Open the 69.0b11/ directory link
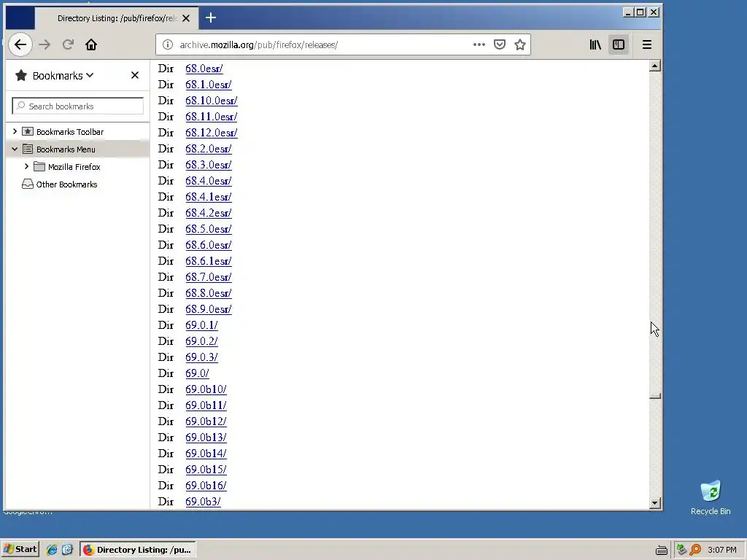747x560 pixels. pyautogui.click(x=206, y=405)
